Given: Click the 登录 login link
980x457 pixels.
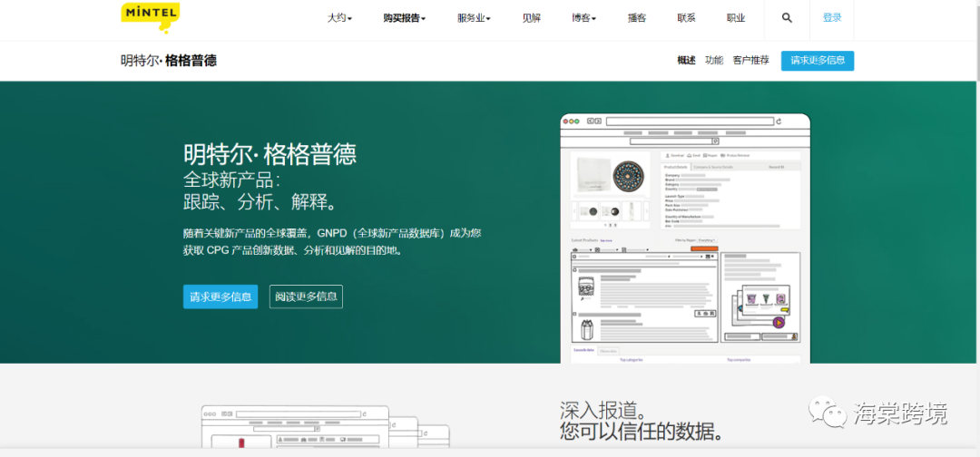Looking at the screenshot, I should [832, 18].
